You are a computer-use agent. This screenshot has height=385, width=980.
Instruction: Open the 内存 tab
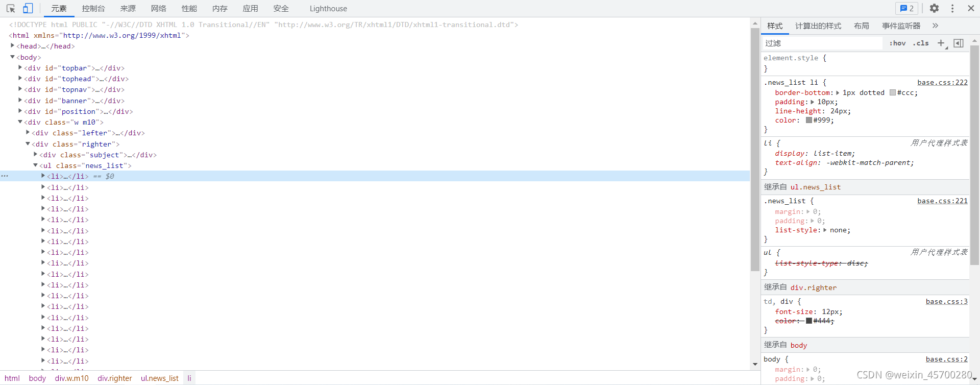pos(220,9)
